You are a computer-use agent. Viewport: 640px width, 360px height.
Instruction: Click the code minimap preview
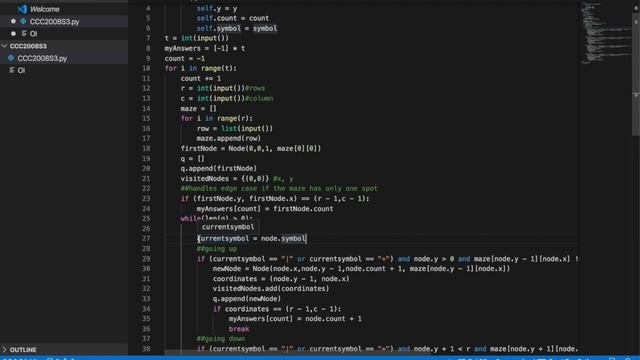coord(605,33)
